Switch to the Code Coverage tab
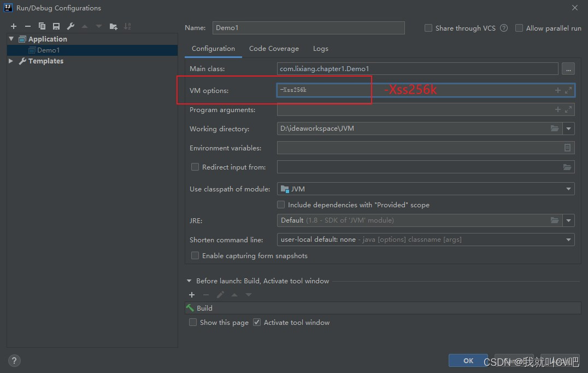Screen dimensions: 588x373 click(274, 49)
